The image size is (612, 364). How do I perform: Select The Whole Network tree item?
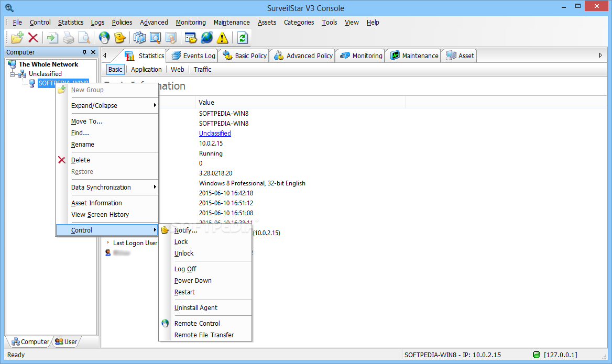coord(48,64)
